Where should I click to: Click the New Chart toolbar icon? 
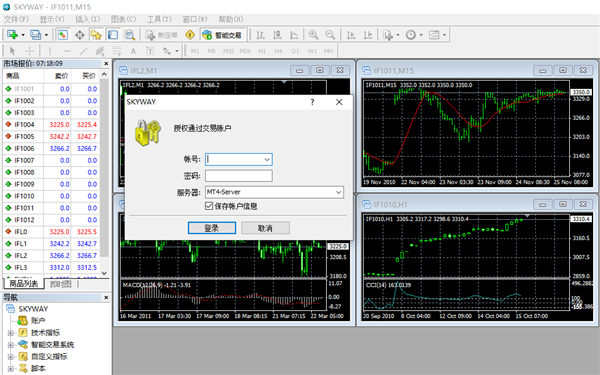[x=12, y=35]
